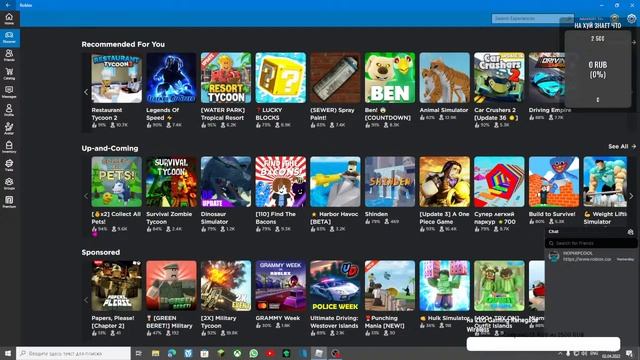This screenshot has height=360, width=640.
Task: Open Task View on the taskbar
Action: pyautogui.click(x=139, y=353)
